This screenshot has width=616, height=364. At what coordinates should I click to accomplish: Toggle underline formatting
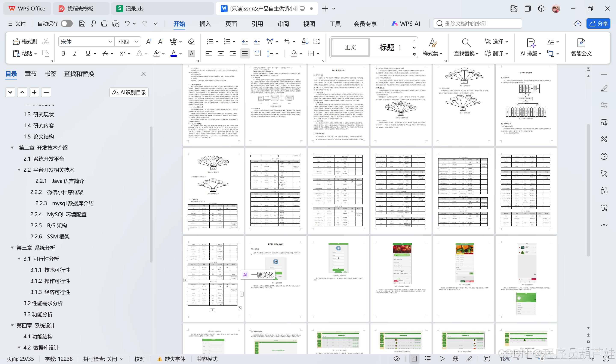click(88, 53)
